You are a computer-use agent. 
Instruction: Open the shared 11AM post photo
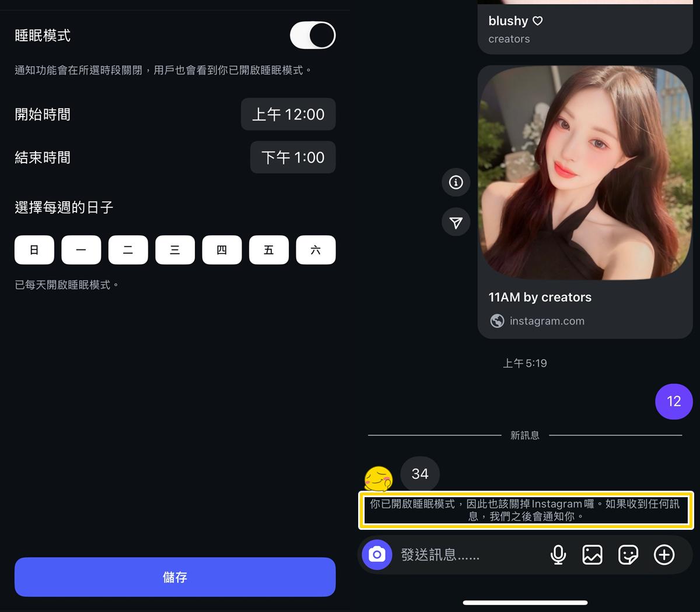point(584,173)
